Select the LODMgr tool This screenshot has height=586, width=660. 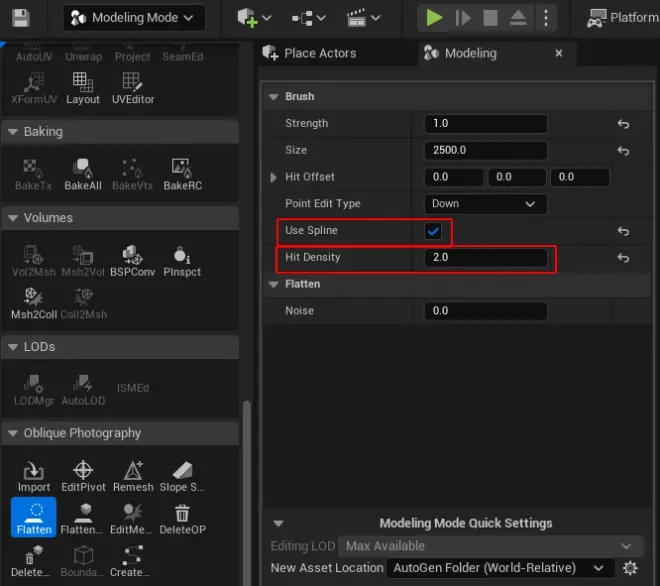[34, 390]
